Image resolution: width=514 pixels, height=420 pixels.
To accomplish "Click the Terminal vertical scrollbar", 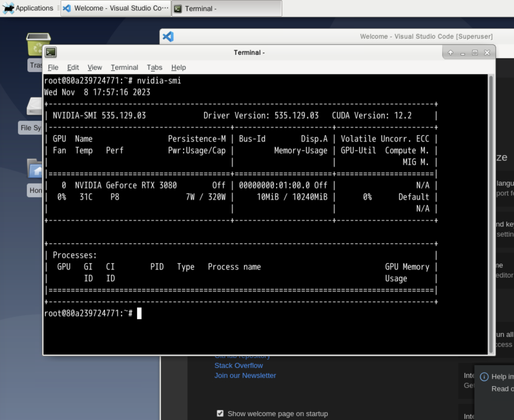I will (491, 214).
